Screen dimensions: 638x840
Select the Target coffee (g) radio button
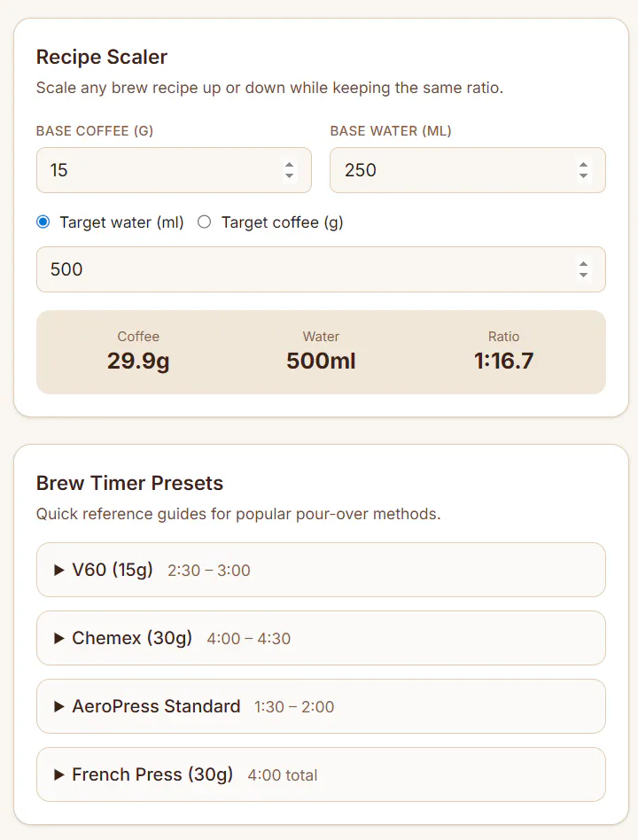[204, 222]
